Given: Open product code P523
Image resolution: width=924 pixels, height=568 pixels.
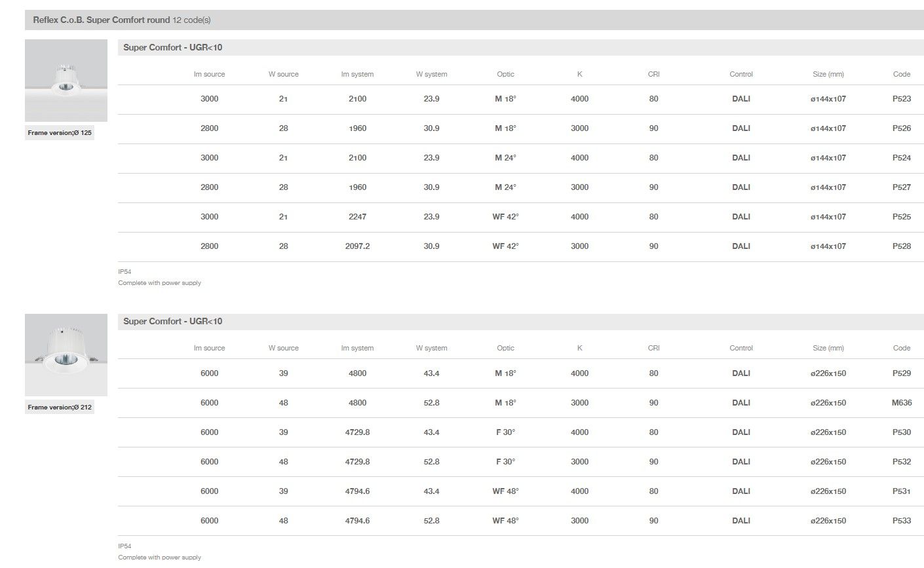Looking at the screenshot, I should pos(901,99).
